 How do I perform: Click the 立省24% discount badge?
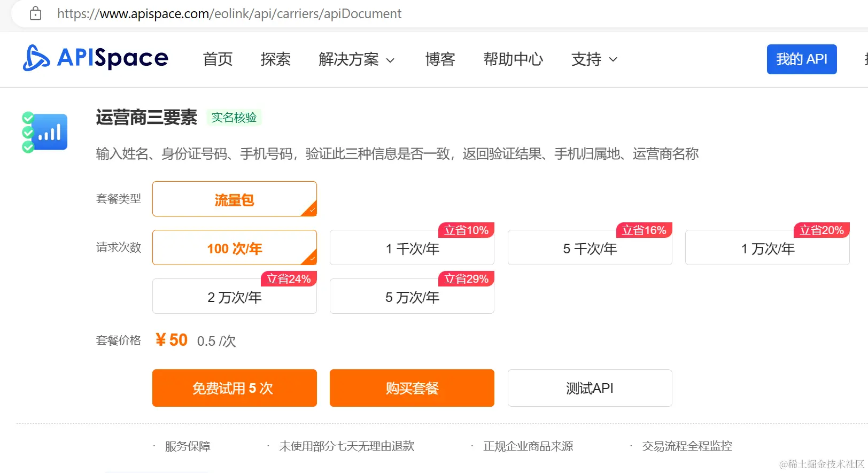pyautogui.click(x=289, y=278)
